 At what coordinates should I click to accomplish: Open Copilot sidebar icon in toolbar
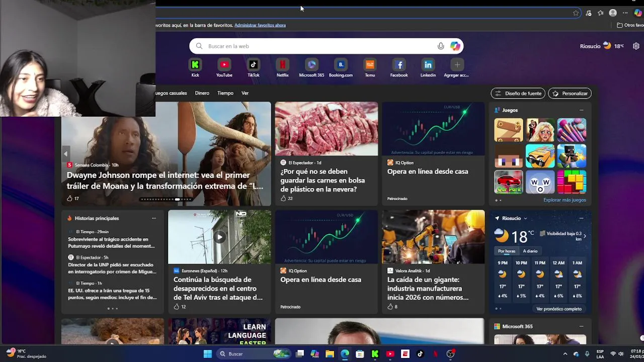point(638,13)
